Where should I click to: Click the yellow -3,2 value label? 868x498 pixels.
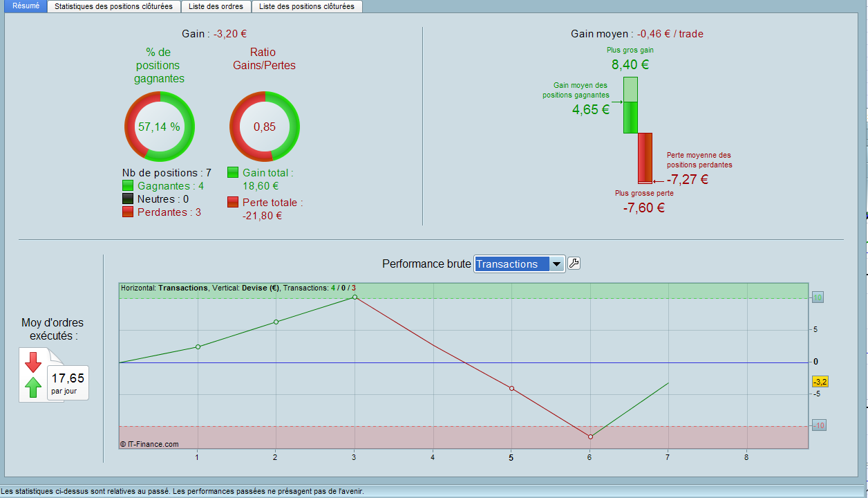point(820,382)
